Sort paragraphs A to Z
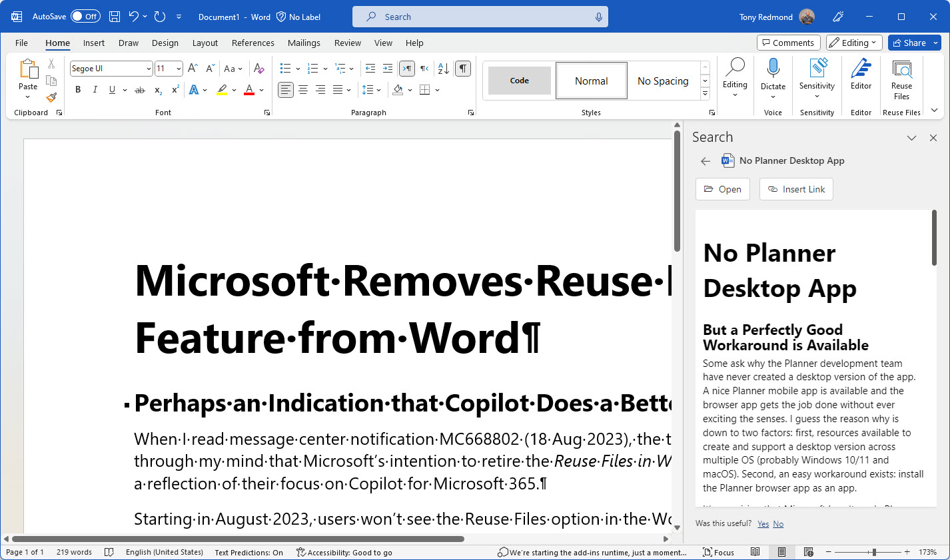Viewport: 950px width, 560px height. [443, 68]
